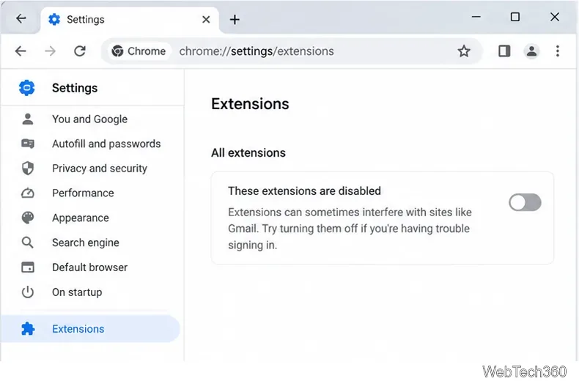Open Performance settings
The image size is (579, 392).
92,193
